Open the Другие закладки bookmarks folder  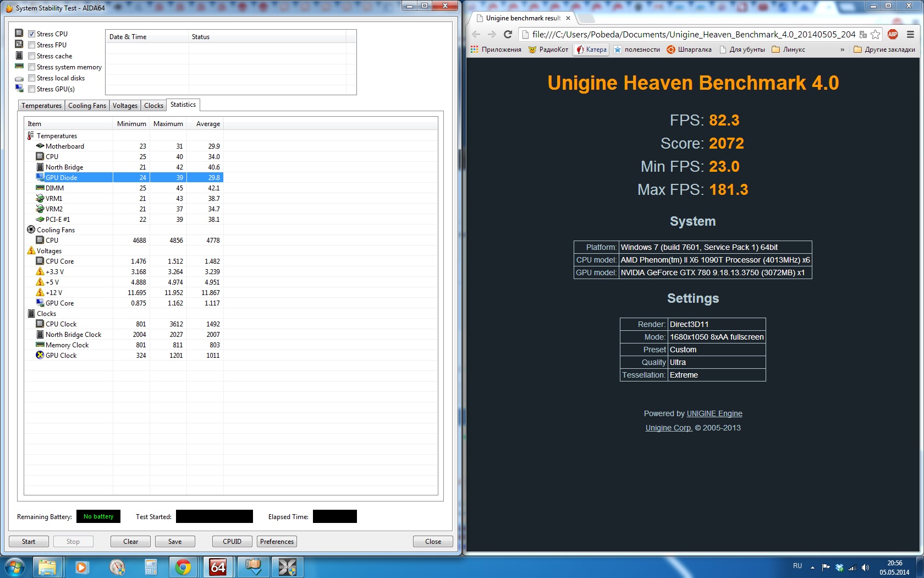coord(884,50)
